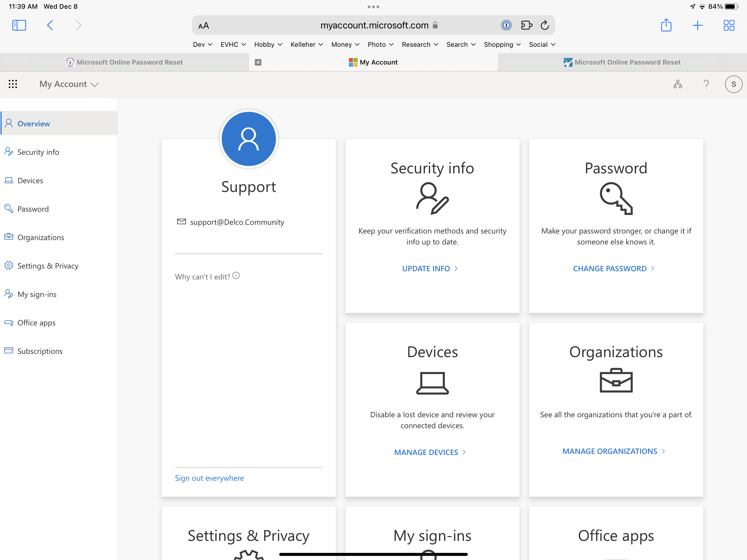Viewport: 747px width, 560px height.
Task: Expand the Research bookmarks folder
Action: click(x=420, y=45)
